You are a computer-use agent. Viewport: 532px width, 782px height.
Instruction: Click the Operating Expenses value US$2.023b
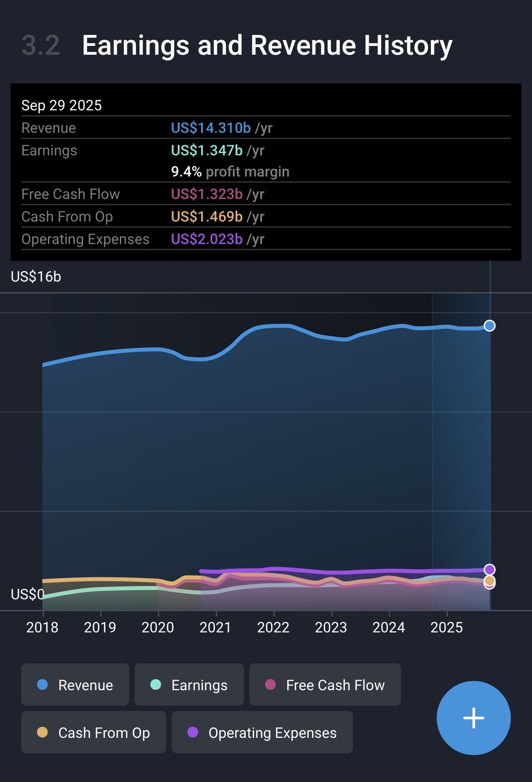(x=206, y=239)
